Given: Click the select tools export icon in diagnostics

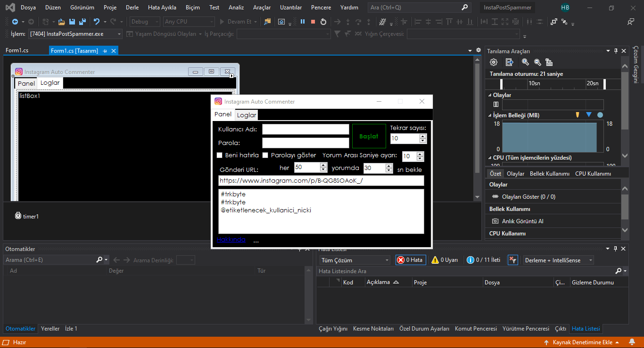Looking at the screenshot, I should click(x=509, y=62).
